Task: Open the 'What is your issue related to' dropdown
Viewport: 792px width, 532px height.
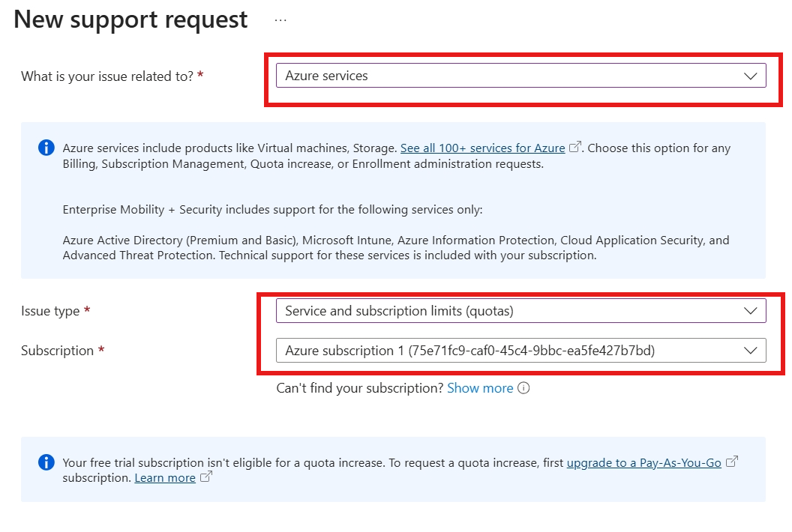Action: click(x=520, y=76)
